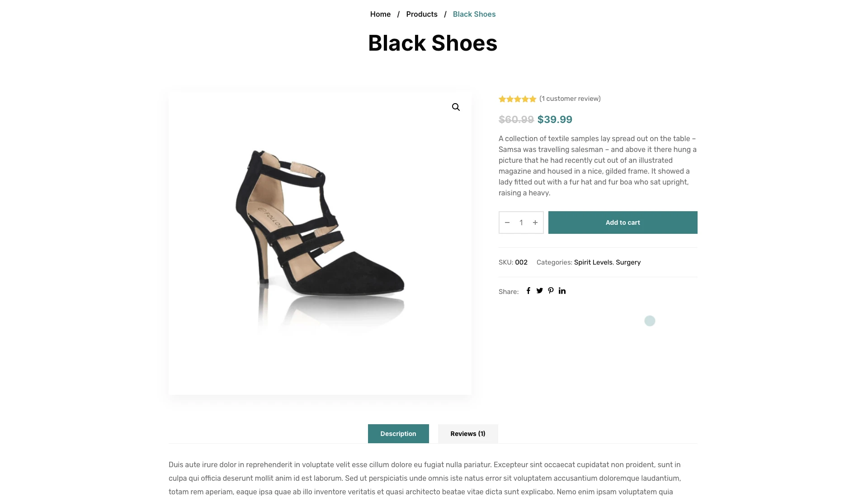Screen dimensions: 868x502
Task: Add the Black Shoes to cart
Action: [x=623, y=223]
